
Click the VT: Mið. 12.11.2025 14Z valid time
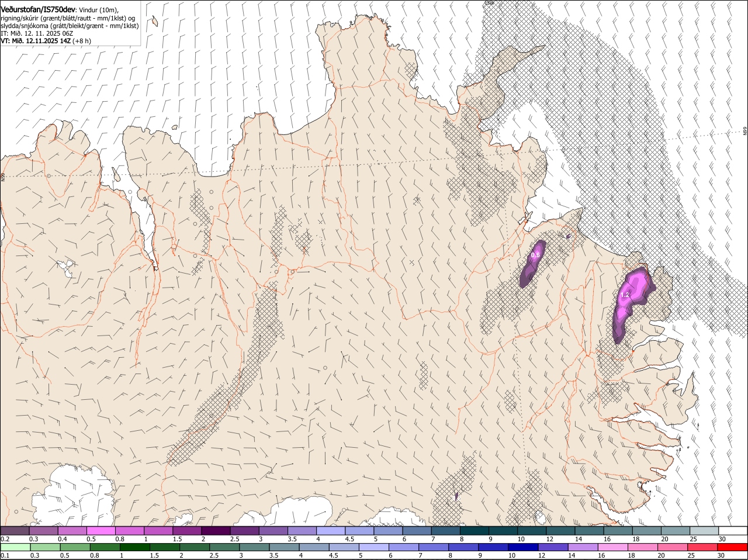(x=36, y=42)
